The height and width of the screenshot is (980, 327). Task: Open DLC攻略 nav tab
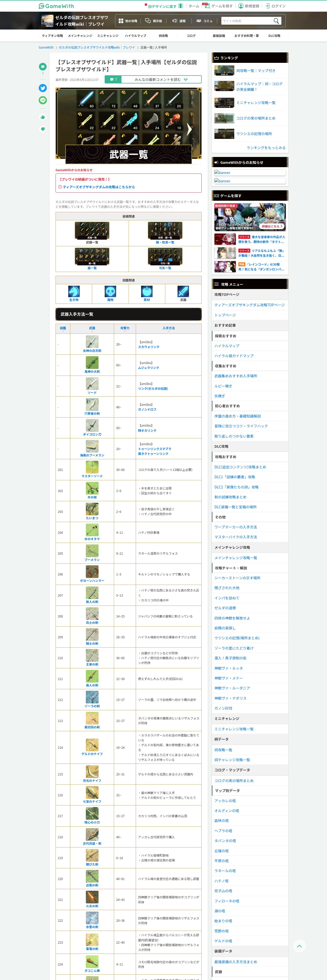(275, 36)
